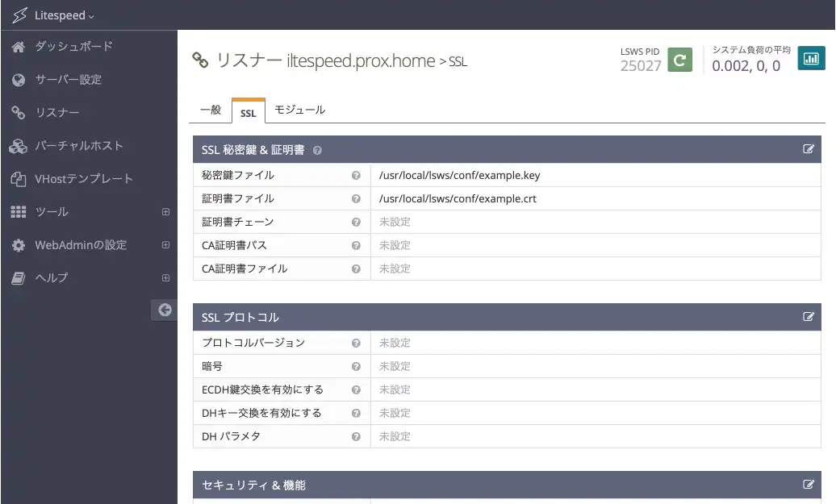Click the book icon for ヘルプ
The height and width of the screenshot is (504, 836).
coord(18,278)
